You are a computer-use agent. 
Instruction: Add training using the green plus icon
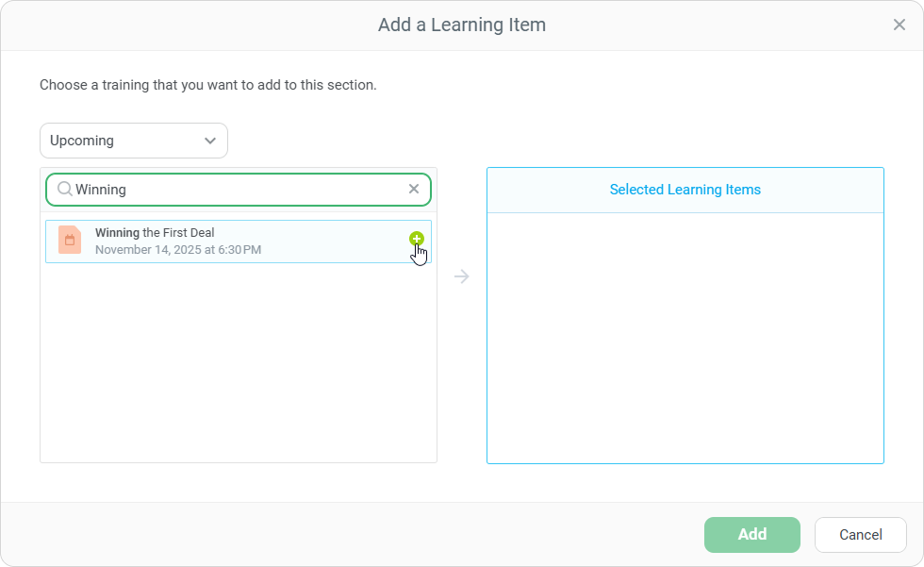(417, 239)
